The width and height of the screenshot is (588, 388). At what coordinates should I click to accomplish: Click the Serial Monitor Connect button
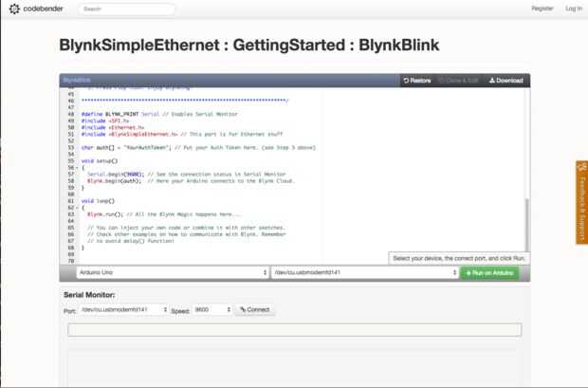tap(254, 309)
